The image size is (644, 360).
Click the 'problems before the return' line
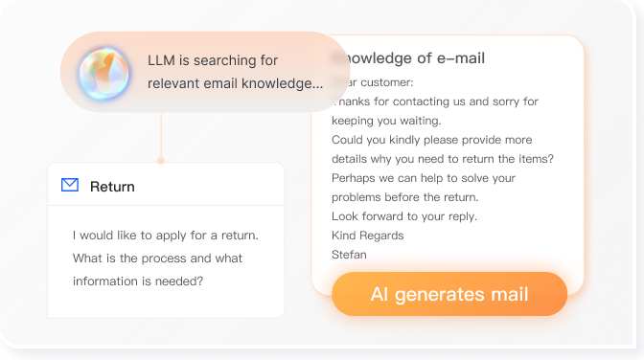coord(405,197)
